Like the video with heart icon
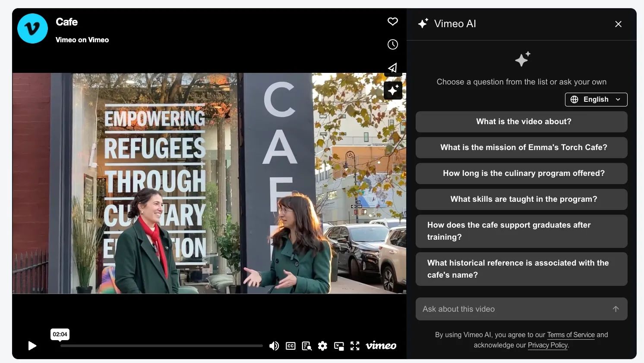 pos(392,22)
